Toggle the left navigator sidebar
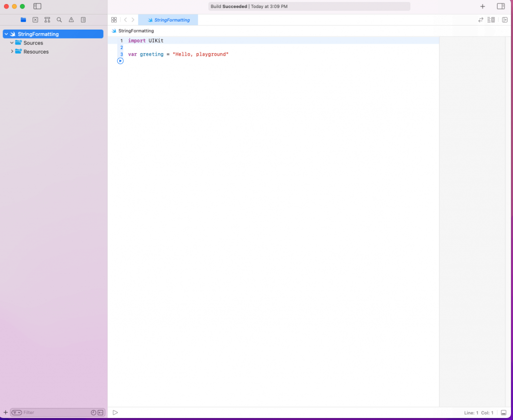Image resolution: width=513 pixels, height=420 pixels. [37, 7]
